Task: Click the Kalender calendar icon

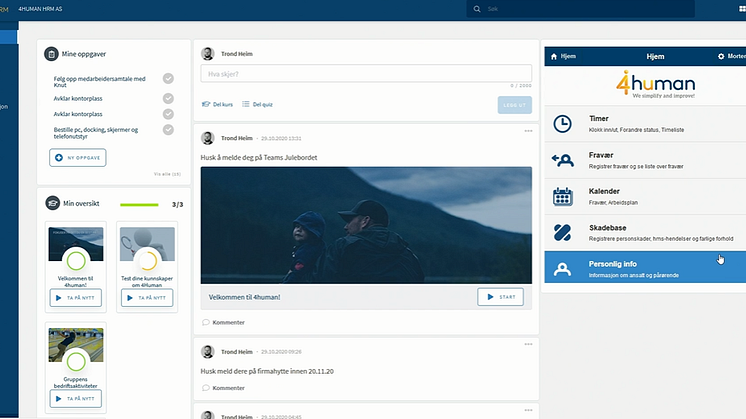Action: [x=562, y=196]
